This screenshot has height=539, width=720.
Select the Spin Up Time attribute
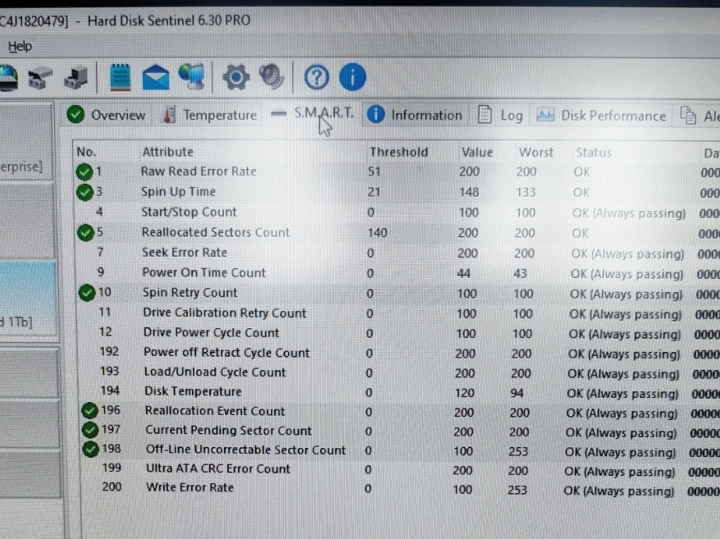tap(178, 192)
